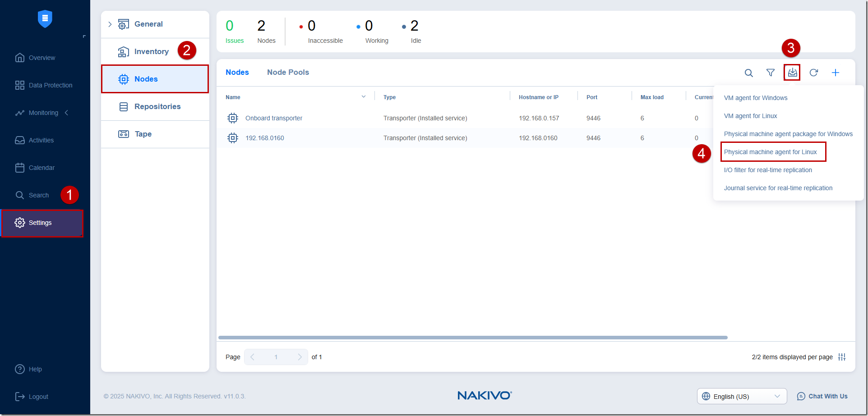The image size is (868, 416).
Task: Go to previous page arrow
Action: pyautogui.click(x=253, y=357)
